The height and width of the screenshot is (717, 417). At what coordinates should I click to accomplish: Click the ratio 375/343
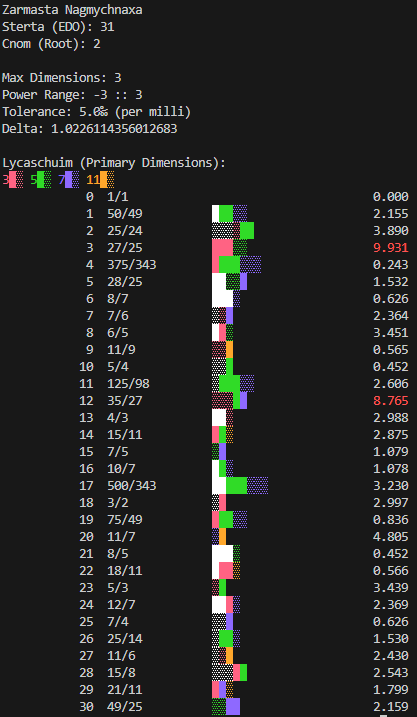point(132,265)
